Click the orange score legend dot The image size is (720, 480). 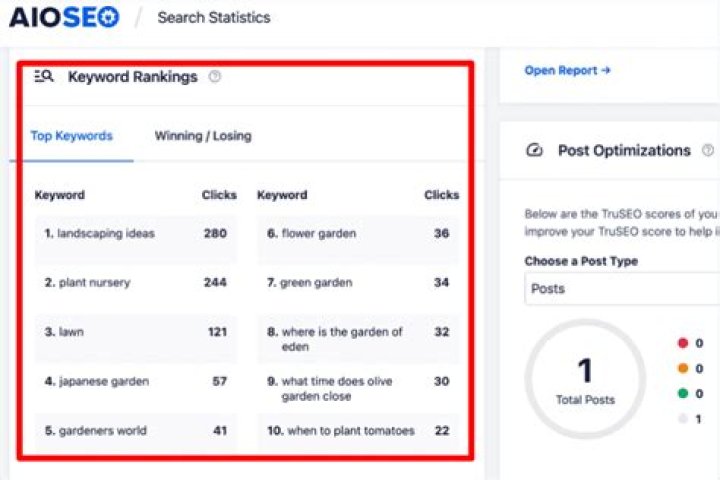(x=683, y=368)
